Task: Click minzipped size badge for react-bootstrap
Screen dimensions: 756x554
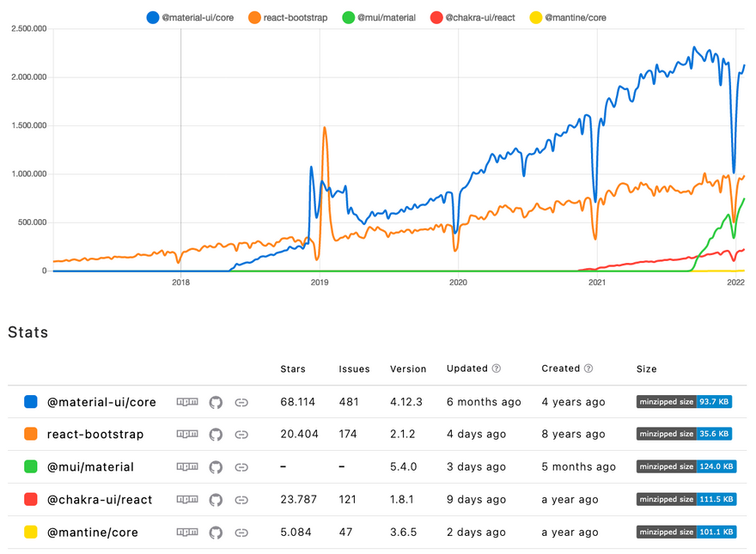Action: click(684, 435)
